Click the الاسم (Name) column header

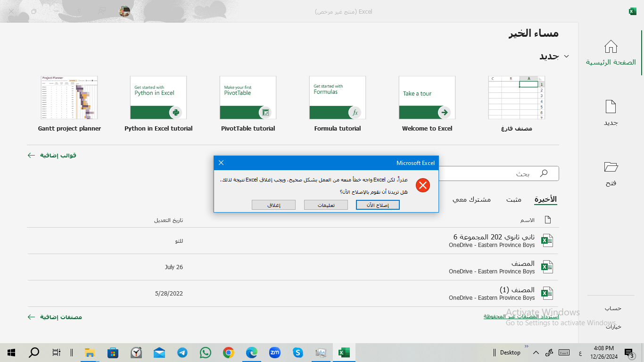527,220
